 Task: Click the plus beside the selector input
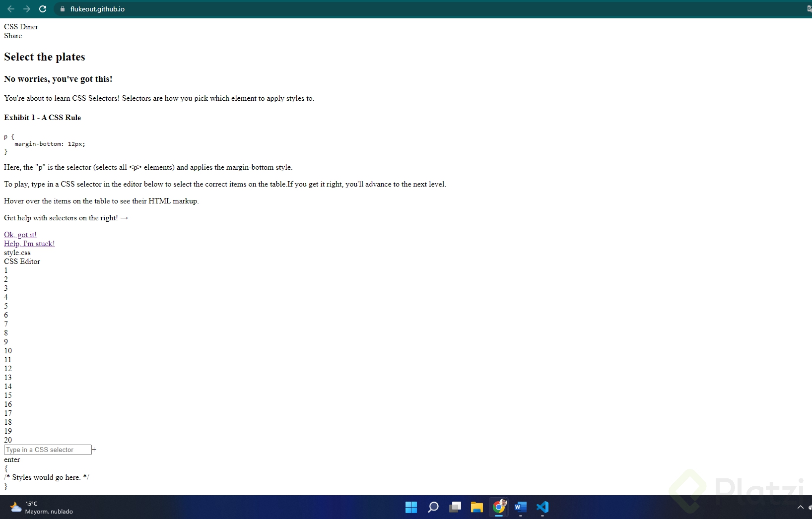point(94,450)
